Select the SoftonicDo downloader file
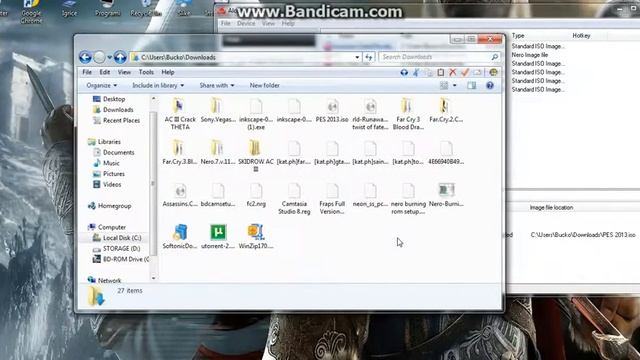 point(180,237)
